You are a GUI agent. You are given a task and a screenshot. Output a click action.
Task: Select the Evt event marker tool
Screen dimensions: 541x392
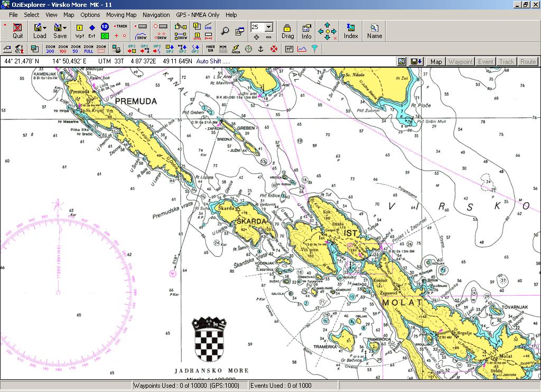[92, 31]
